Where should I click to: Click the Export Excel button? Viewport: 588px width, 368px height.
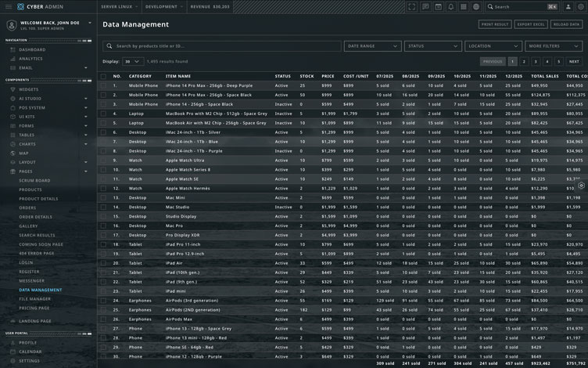pyautogui.click(x=530, y=24)
